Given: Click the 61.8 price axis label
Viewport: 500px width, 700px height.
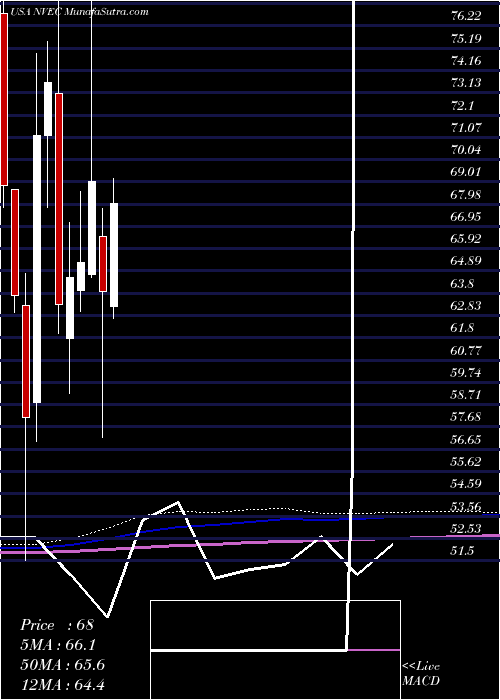Looking at the screenshot, I should click(463, 328).
